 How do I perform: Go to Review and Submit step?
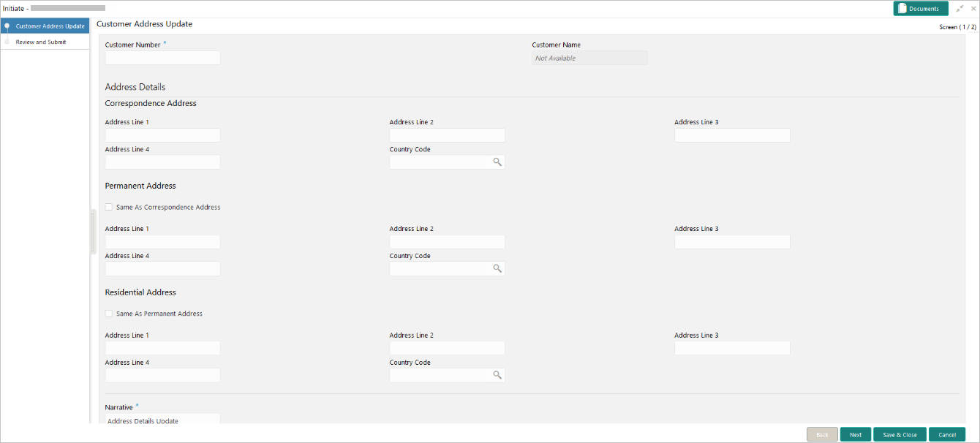click(41, 42)
